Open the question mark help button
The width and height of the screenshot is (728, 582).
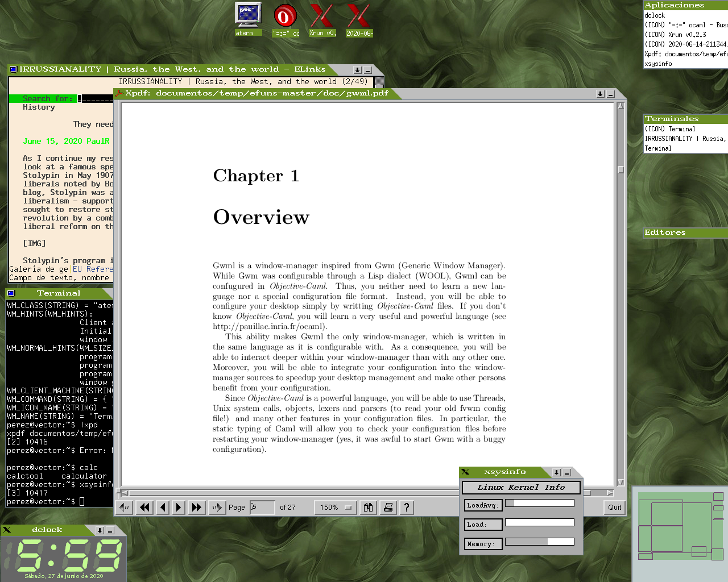click(407, 507)
